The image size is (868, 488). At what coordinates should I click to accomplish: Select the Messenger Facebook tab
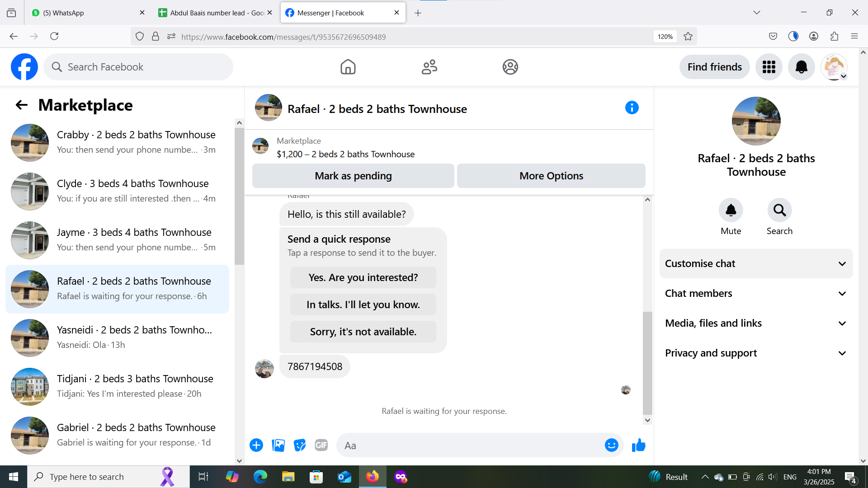pos(343,13)
